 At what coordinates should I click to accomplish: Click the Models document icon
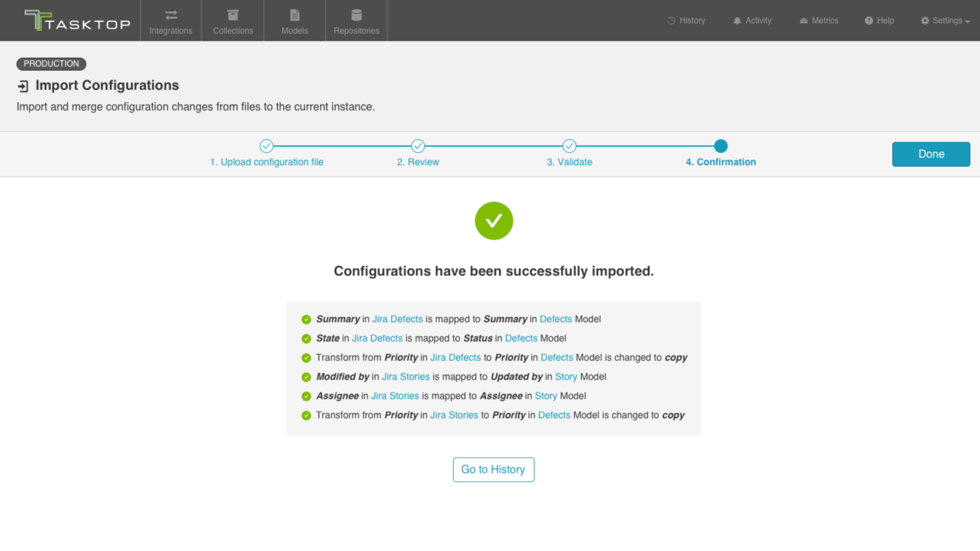(295, 15)
